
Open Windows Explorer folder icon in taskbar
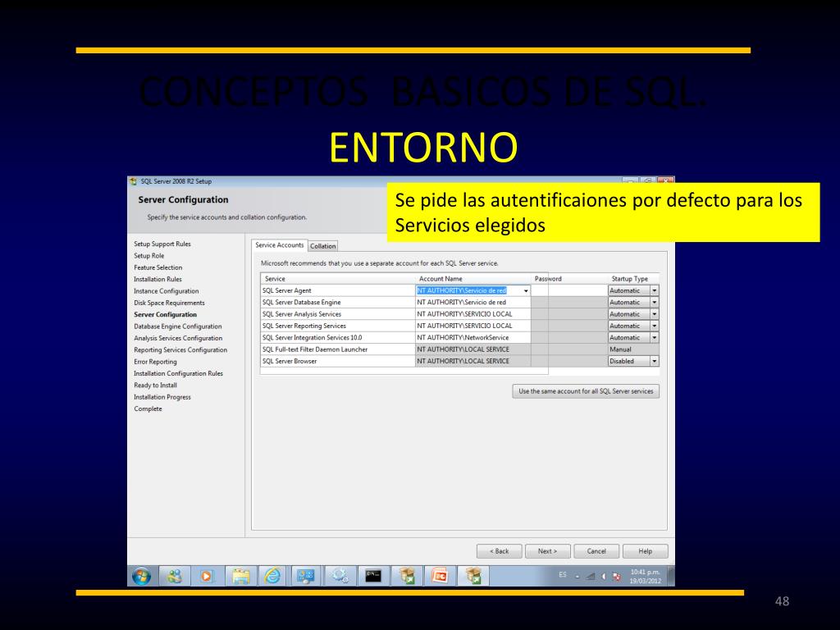point(240,577)
